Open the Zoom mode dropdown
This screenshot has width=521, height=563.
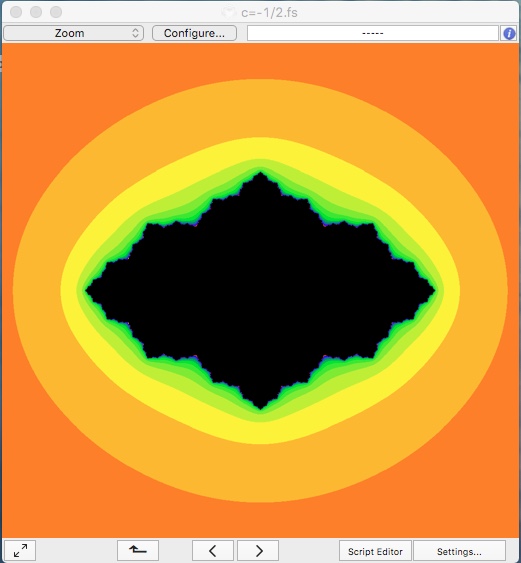[73, 33]
